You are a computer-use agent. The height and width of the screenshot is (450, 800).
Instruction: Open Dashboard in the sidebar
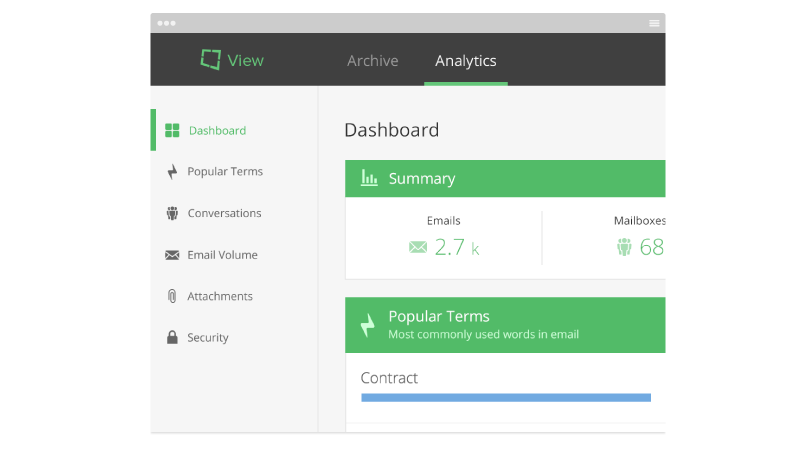point(217,131)
